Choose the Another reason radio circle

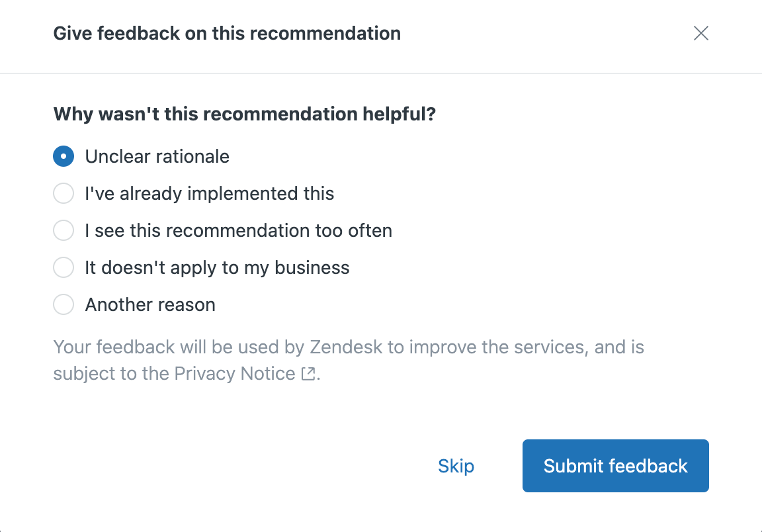click(63, 304)
